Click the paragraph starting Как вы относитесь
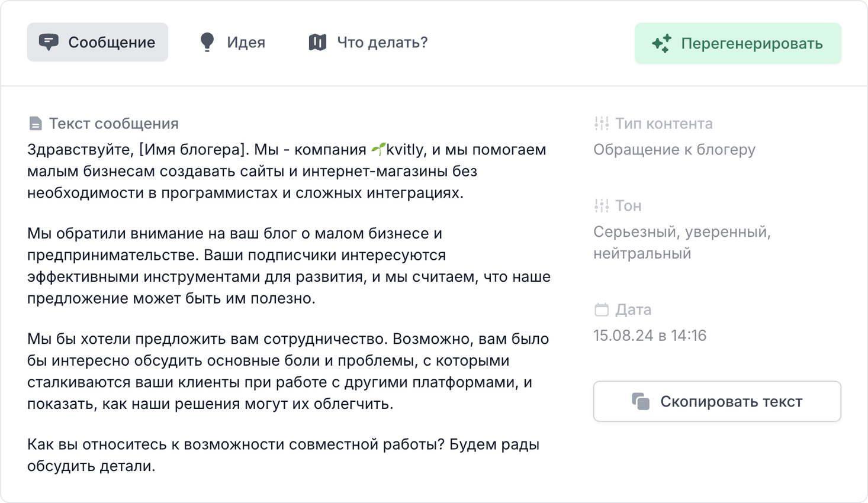This screenshot has height=503, width=868. point(284,455)
